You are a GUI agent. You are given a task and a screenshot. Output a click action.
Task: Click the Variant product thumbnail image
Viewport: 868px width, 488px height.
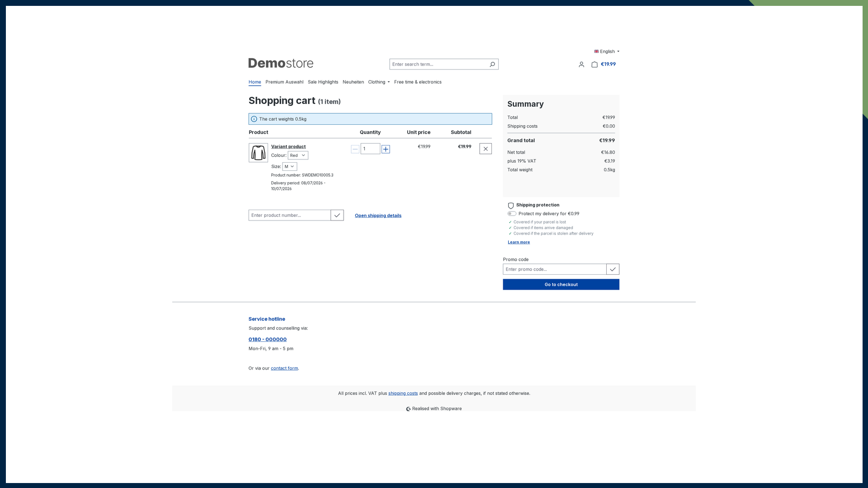(258, 153)
